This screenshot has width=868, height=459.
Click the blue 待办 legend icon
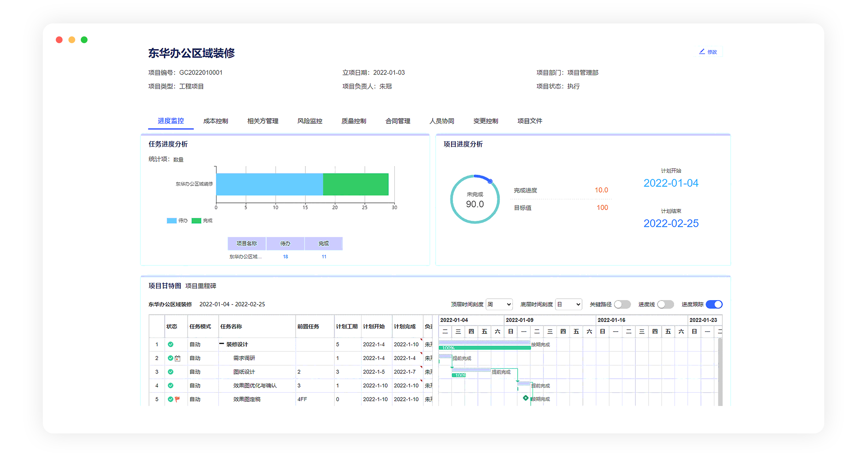(x=171, y=221)
